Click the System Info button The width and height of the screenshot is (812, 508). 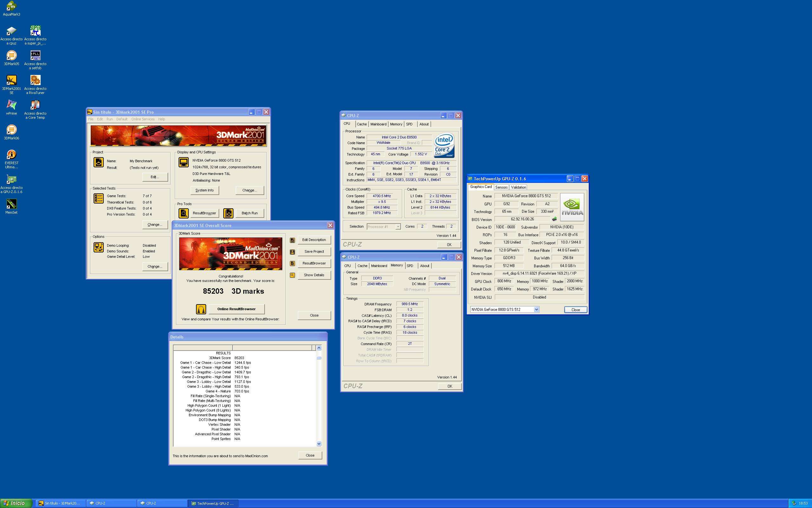pos(205,190)
